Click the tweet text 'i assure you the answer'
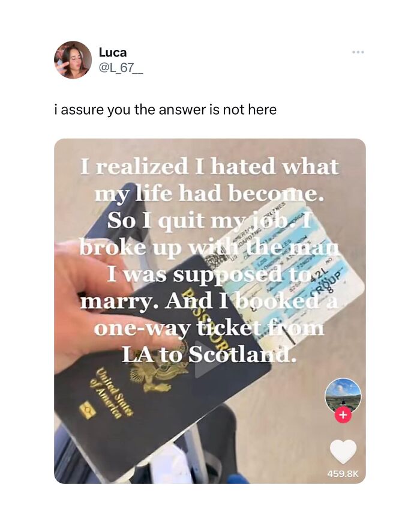Image resolution: width=420 pixels, height=526 pixels. [130, 110]
